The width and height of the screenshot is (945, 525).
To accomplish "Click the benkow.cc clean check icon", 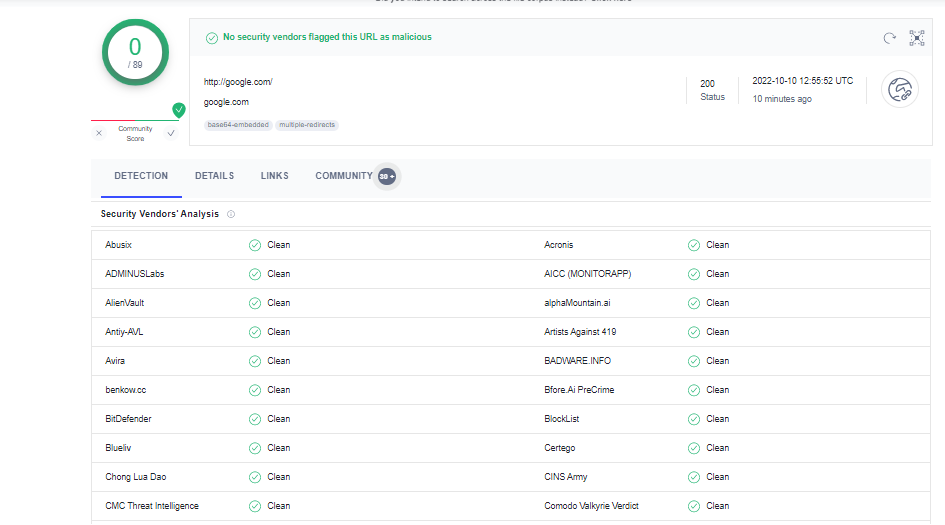I will [255, 390].
